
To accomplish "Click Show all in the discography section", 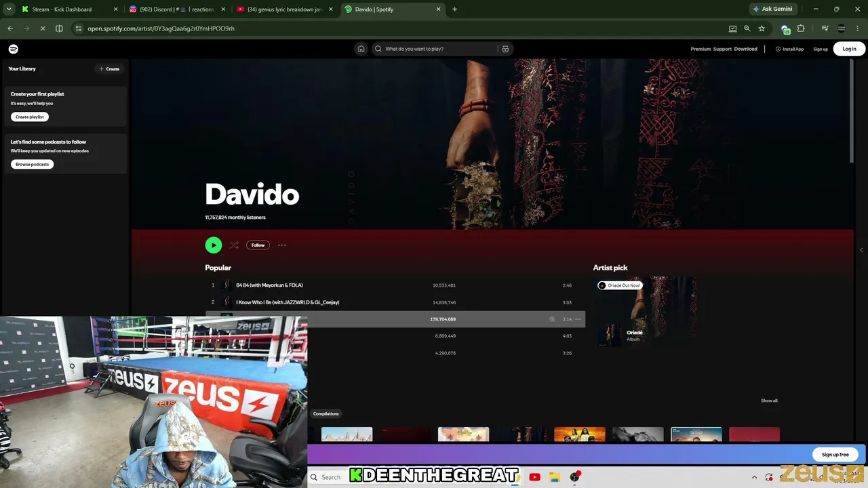I will pos(769,401).
